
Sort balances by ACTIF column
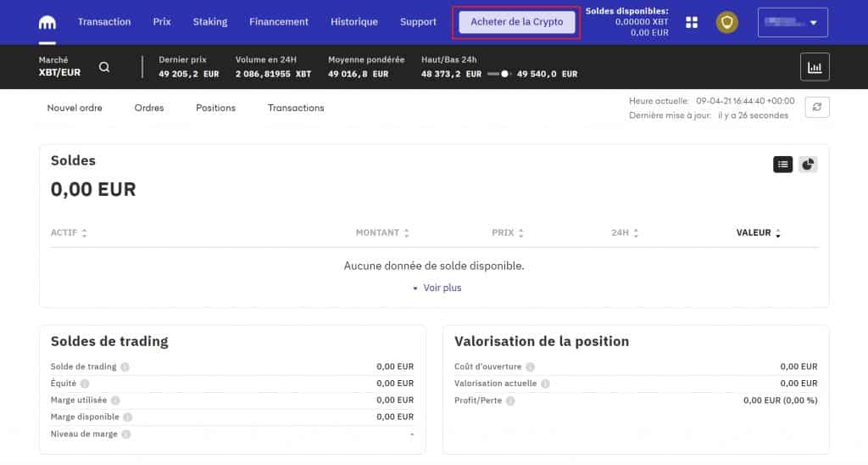(x=69, y=232)
